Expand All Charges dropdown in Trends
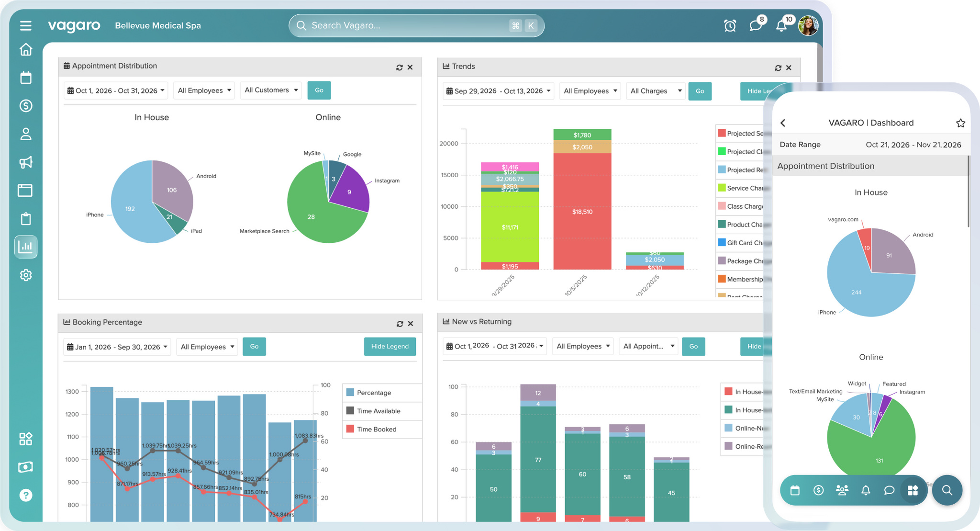The image size is (980, 531). [x=656, y=91]
